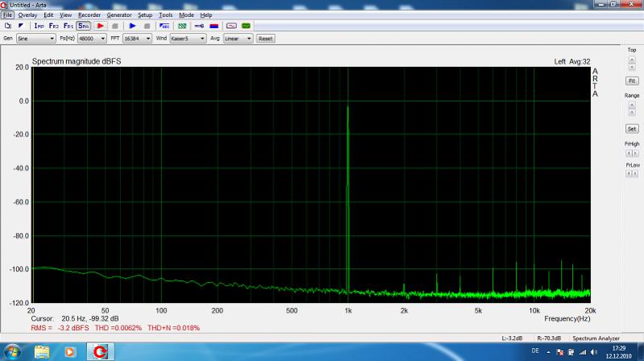Enable the Fr1 single-channel response mode
644x361 pixels.
tap(68, 26)
